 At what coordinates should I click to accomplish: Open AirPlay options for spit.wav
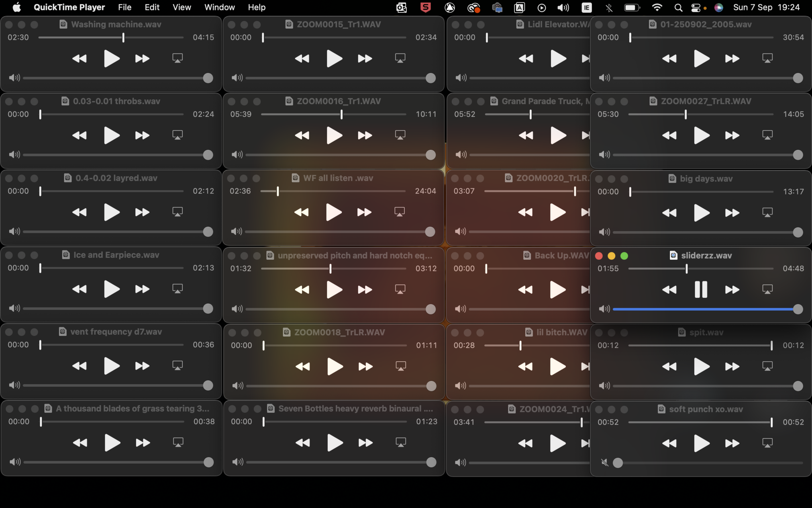(x=767, y=366)
